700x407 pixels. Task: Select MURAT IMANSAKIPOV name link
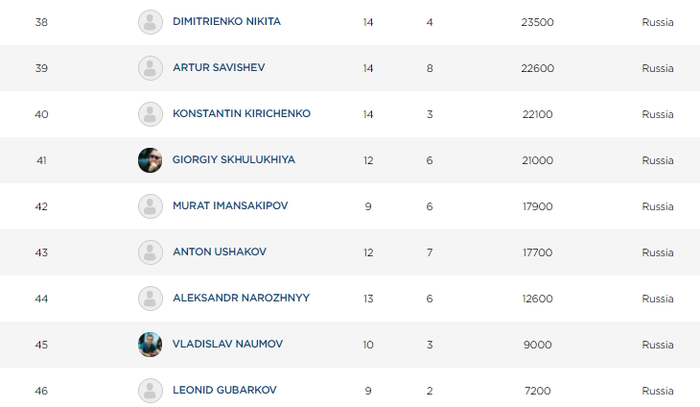click(x=229, y=206)
